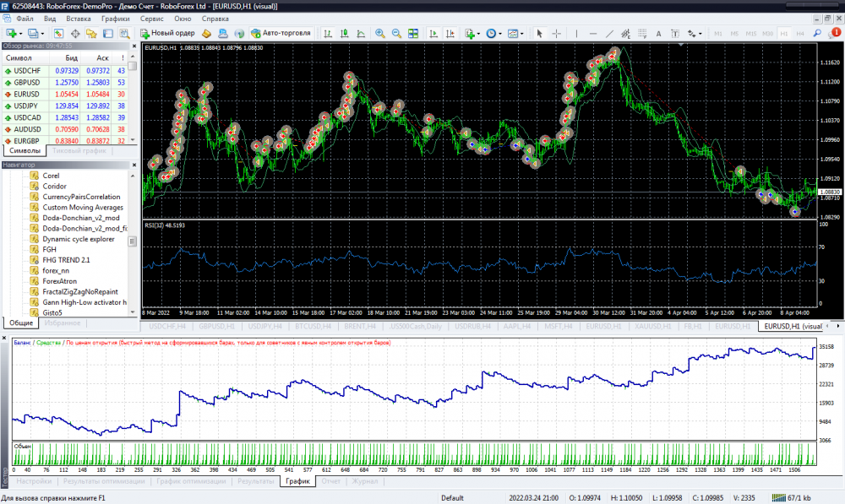Select USDJPY row in Market Watch
The height and width of the screenshot is (504, 845).
[65, 106]
